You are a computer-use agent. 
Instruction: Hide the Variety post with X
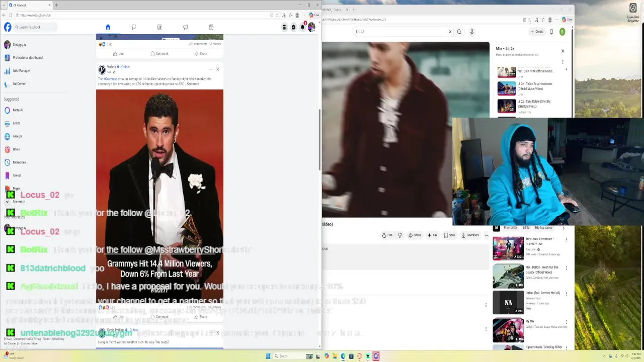click(217, 69)
